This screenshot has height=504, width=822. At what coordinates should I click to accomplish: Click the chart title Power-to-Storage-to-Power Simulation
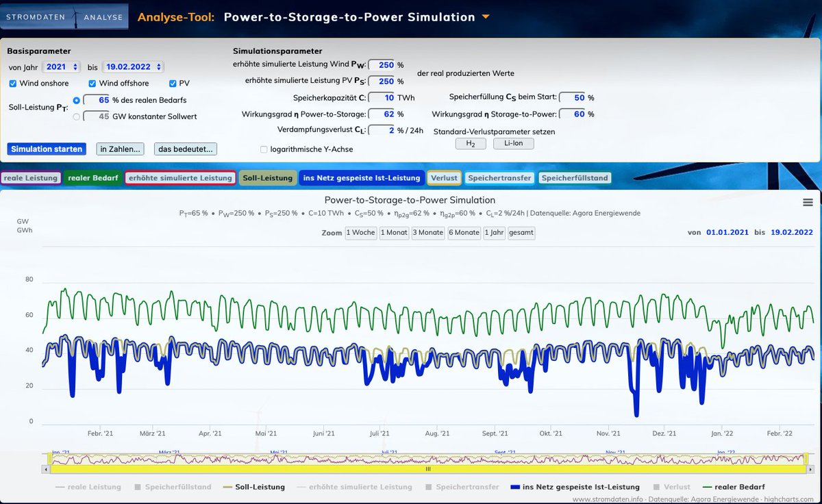pyautogui.click(x=410, y=200)
